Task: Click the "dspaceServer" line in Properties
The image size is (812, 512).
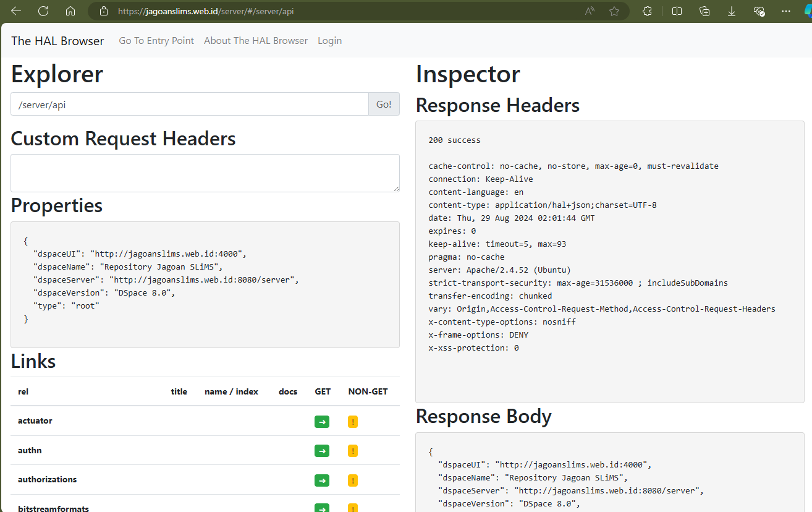Action: [x=166, y=280]
